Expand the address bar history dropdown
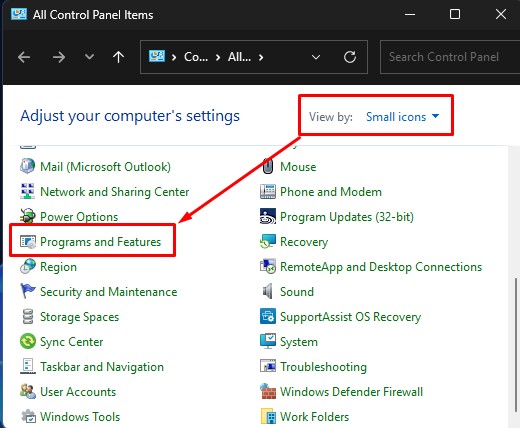Viewport: 520px width, 428px height. click(x=316, y=57)
